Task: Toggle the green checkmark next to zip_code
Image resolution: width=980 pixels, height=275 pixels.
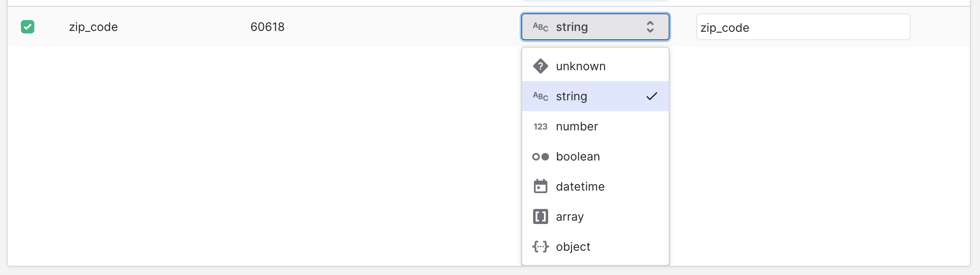Action: pyautogui.click(x=28, y=27)
